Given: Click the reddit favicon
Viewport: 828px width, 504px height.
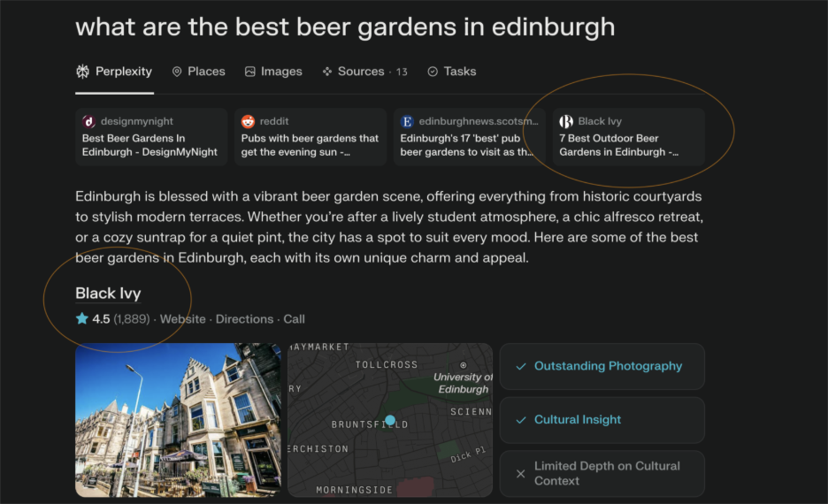Looking at the screenshot, I should coord(248,121).
